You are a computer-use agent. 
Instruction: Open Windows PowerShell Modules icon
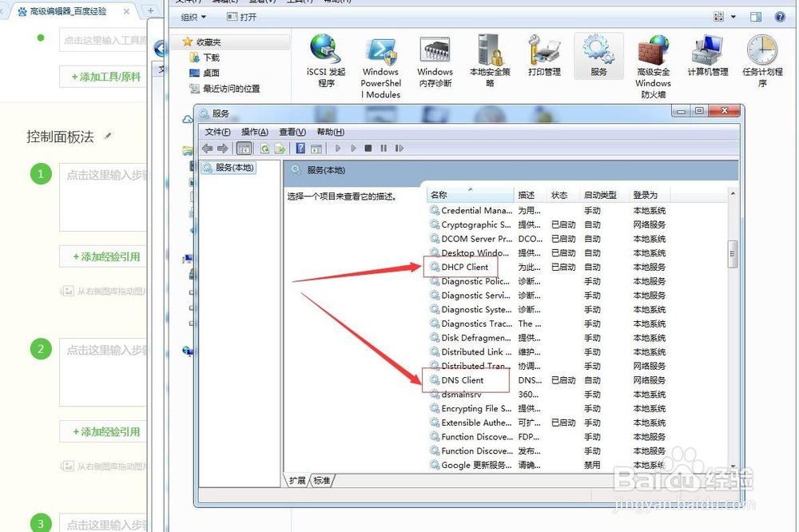pos(380,66)
